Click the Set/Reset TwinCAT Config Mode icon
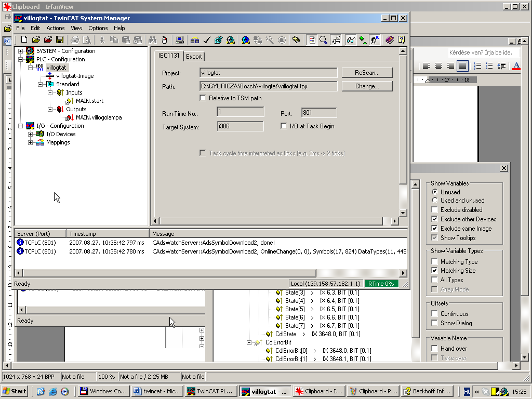This screenshot has width=532, height=399. tap(246, 40)
